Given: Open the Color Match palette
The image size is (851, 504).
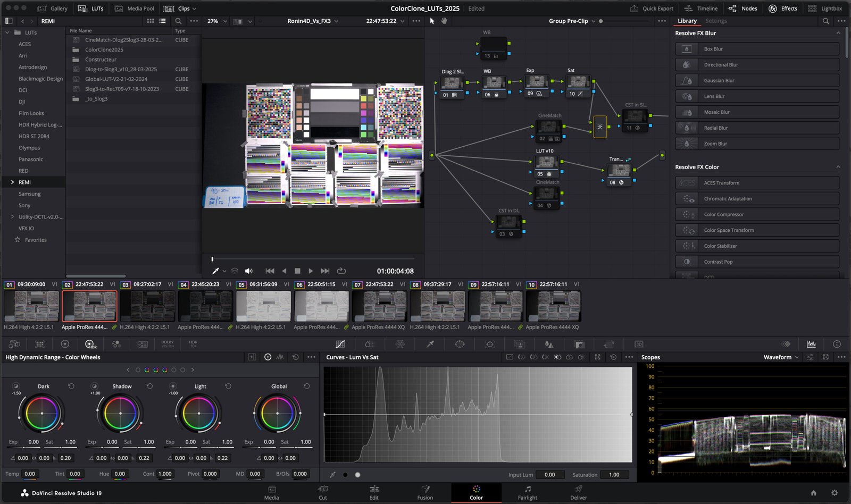Looking at the screenshot, I should click(39, 344).
